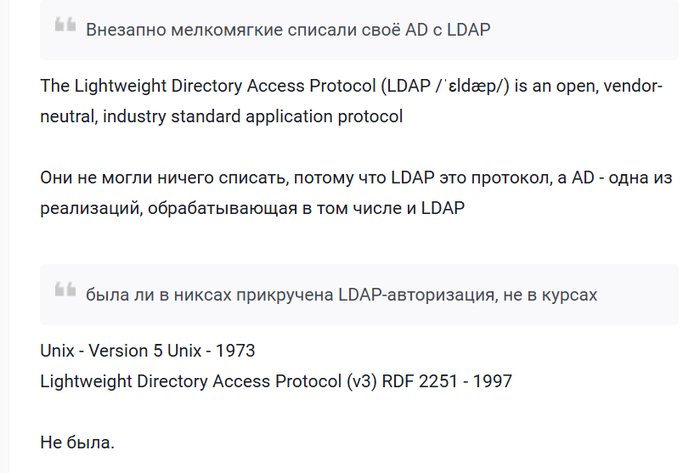Click the line starting "The Lightweight Directory Access Protocol"
The width and height of the screenshot is (700, 473).
point(350,86)
